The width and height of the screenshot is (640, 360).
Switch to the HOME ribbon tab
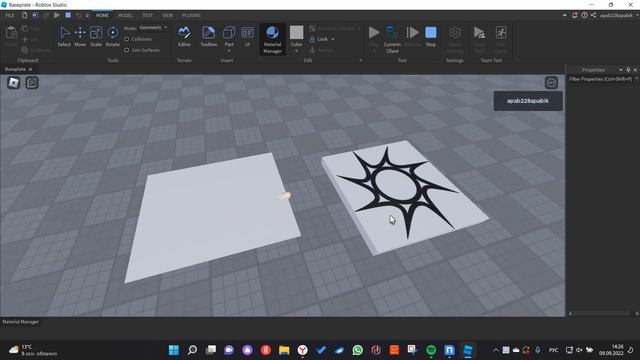(102, 15)
